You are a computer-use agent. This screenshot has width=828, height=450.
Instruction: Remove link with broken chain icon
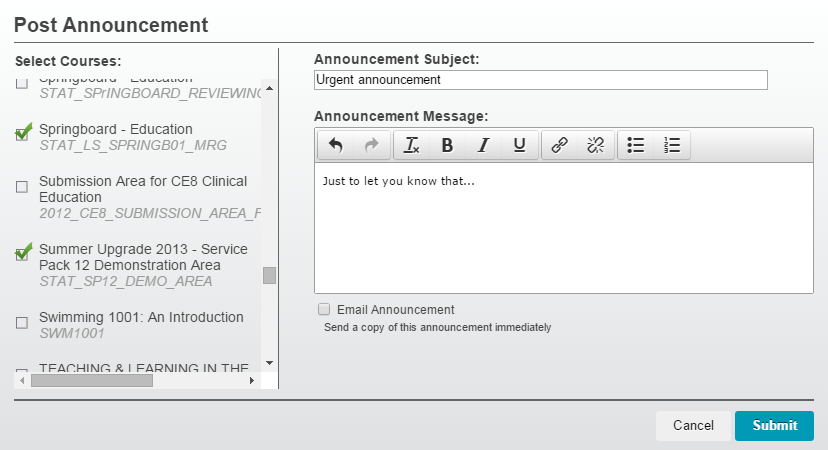tap(596, 145)
